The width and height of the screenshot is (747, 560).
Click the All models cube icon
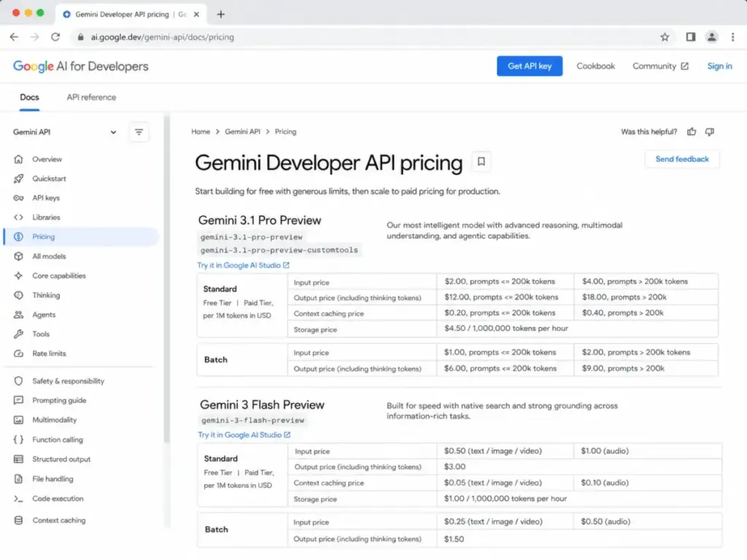pos(18,256)
